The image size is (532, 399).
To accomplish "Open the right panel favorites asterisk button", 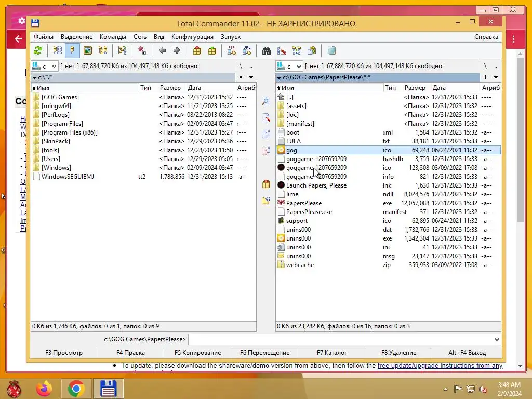I will pyautogui.click(x=486, y=77).
